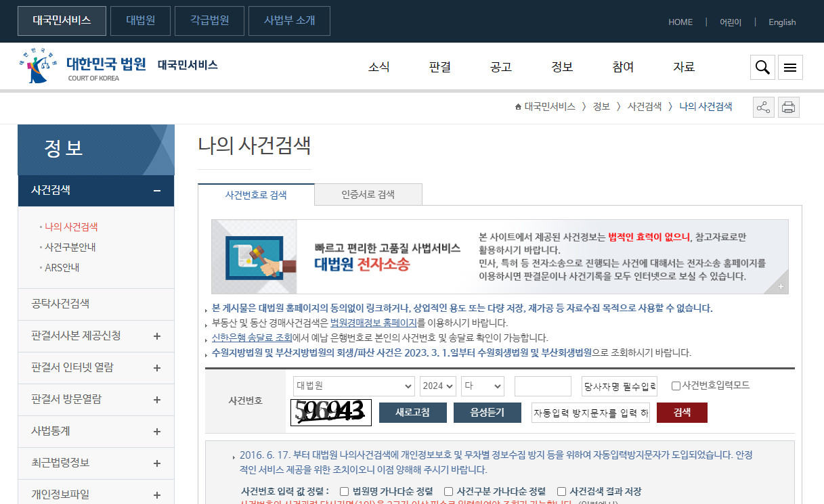
Task: Check 법원명 가나다순 정렬
Action: tap(344, 491)
